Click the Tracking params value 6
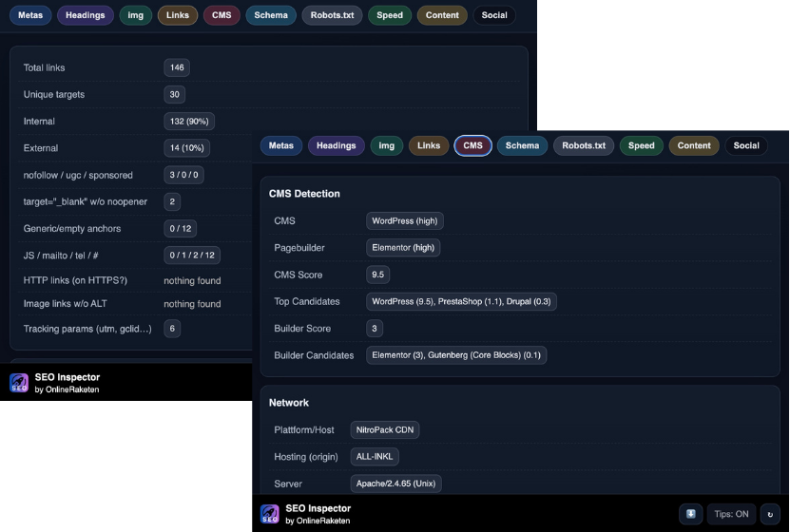Screen dimensions: 790x532 pos(172,329)
